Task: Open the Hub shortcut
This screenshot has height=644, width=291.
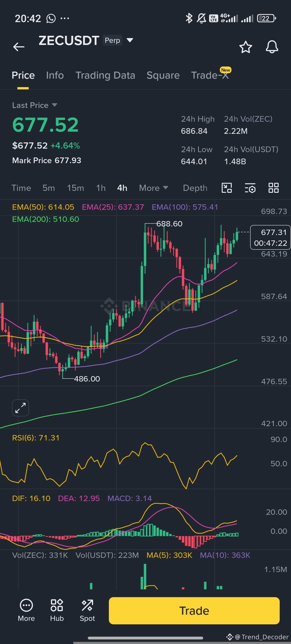Action: (57, 610)
